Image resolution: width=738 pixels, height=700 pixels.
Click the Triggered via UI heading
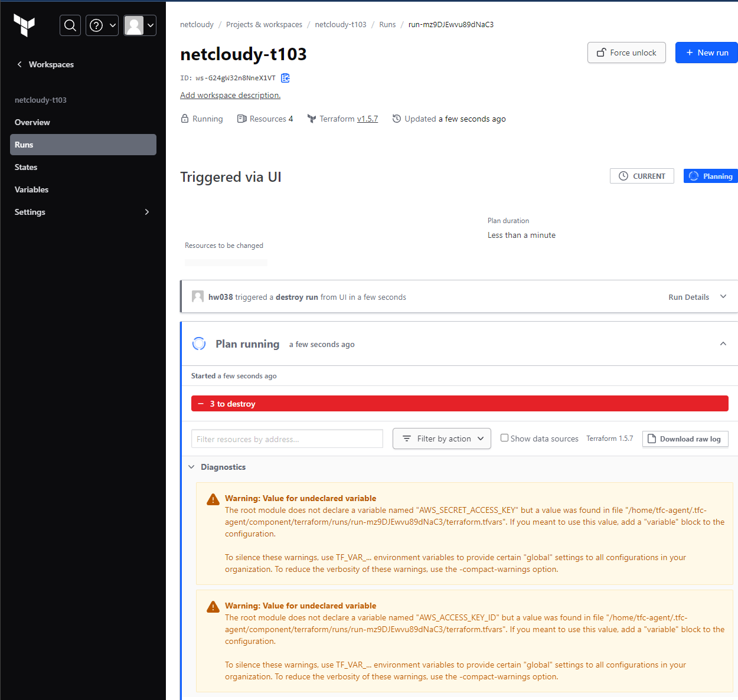click(x=231, y=177)
